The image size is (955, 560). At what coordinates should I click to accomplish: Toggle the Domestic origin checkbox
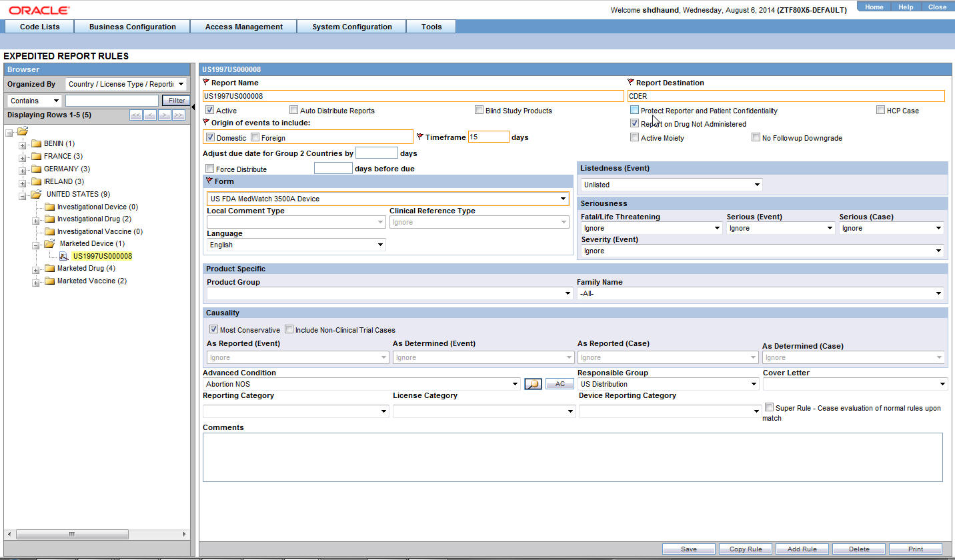pos(211,138)
